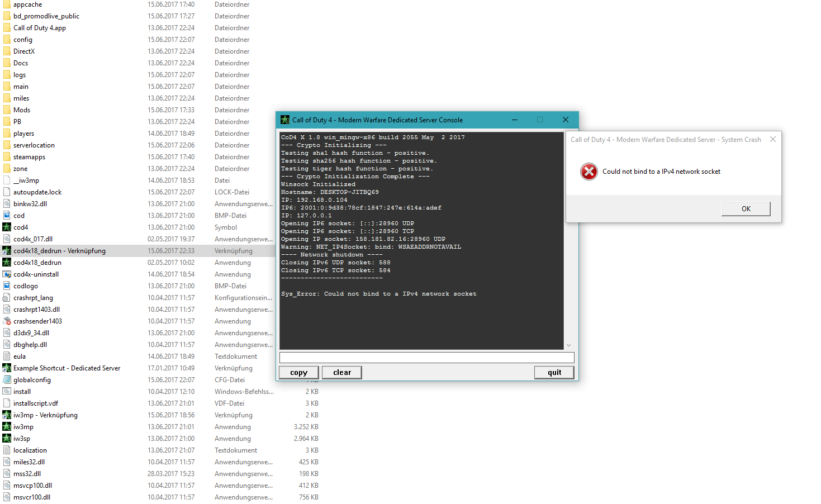The image size is (821, 504).
Task: Select the main folder name
Action: (x=21, y=87)
